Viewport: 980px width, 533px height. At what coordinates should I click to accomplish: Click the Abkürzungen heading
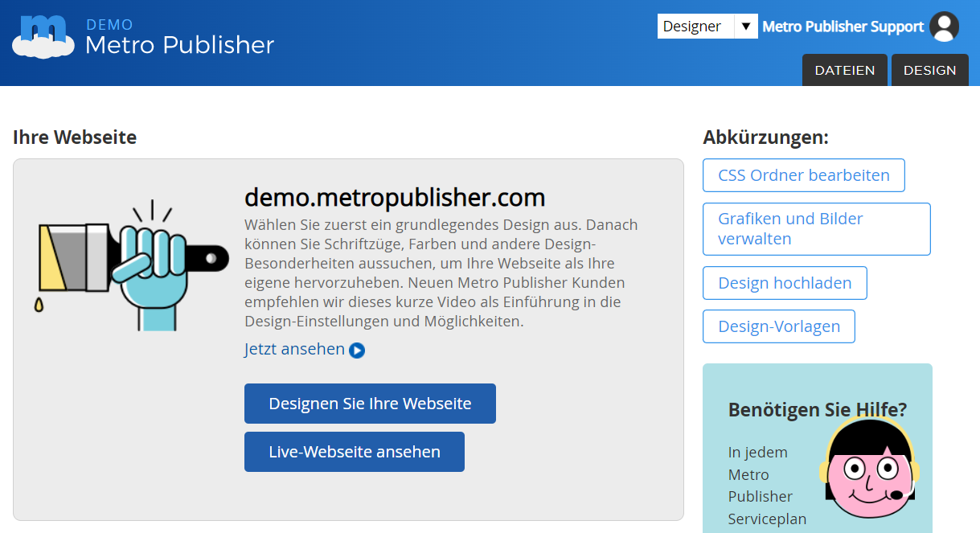(765, 137)
